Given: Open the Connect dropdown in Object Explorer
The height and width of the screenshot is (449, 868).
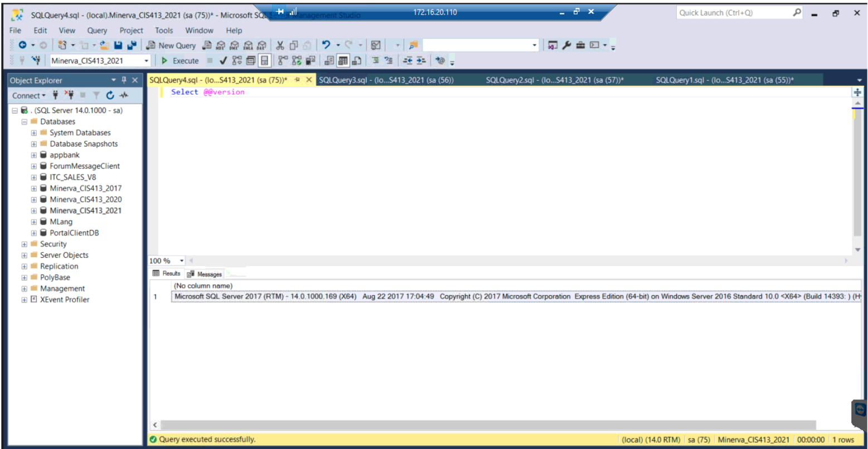Looking at the screenshot, I should pyautogui.click(x=30, y=95).
